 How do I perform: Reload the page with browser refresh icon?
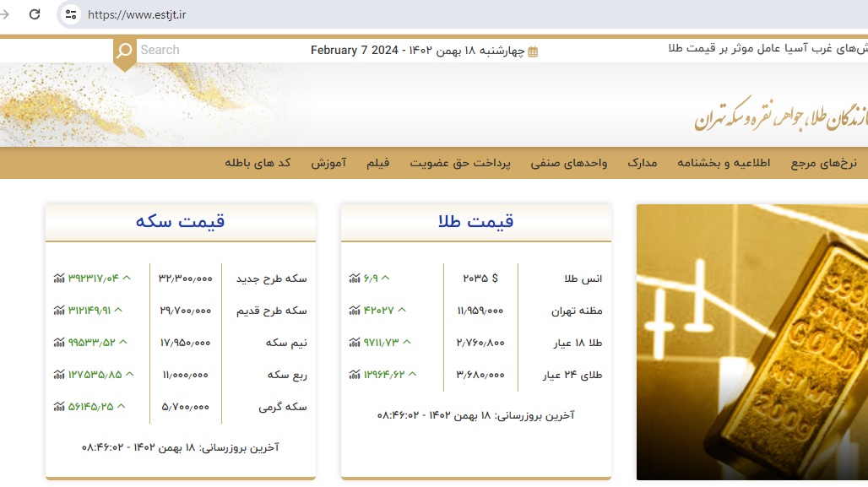pyautogui.click(x=35, y=14)
